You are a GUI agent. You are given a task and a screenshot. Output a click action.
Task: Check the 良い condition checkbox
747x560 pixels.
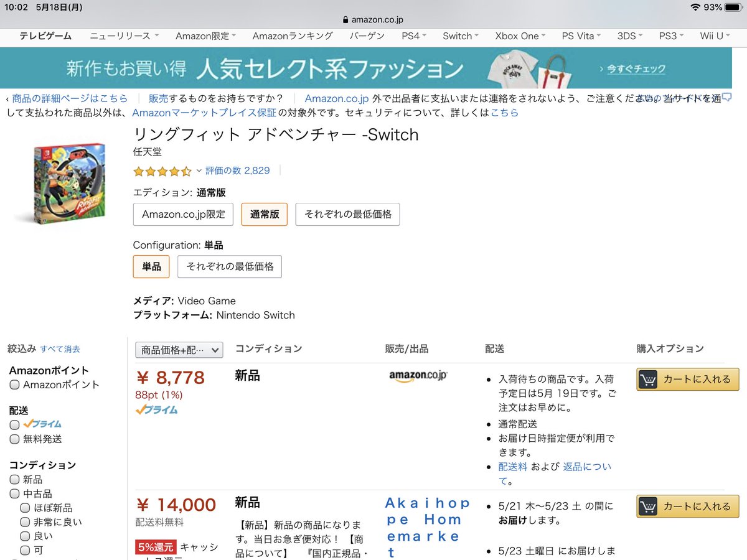pyautogui.click(x=26, y=536)
